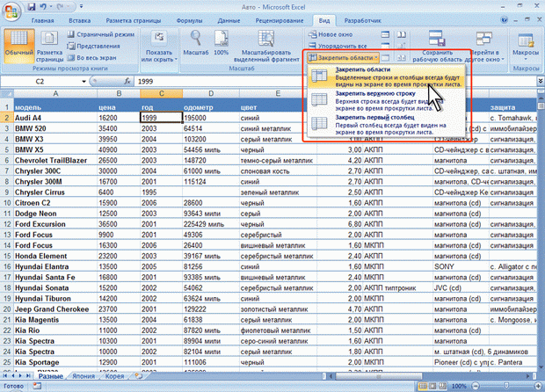Viewport: 545px width, 392px height.
Task: Open New Window (Новое окно)
Action: tap(331, 34)
